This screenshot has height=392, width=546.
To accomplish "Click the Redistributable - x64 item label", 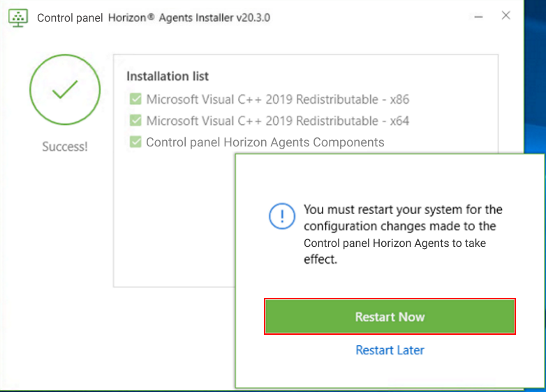I will click(x=277, y=121).
